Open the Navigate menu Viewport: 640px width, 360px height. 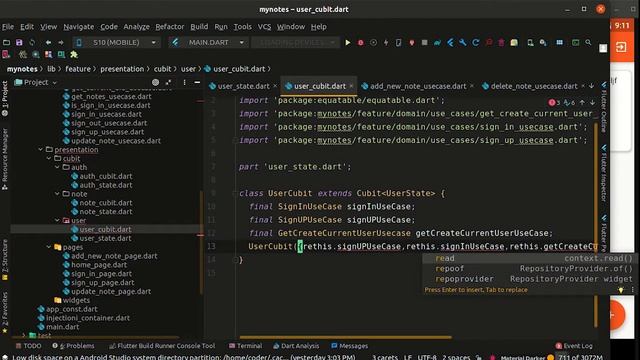point(78,27)
